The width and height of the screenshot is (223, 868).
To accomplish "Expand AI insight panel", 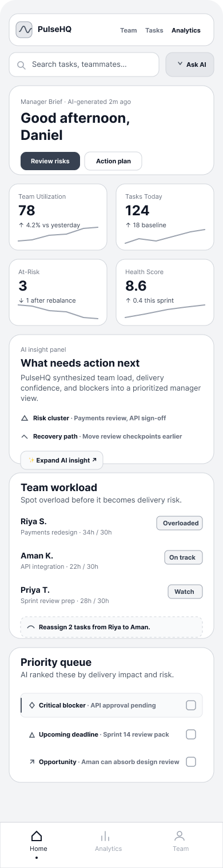I will point(62,460).
